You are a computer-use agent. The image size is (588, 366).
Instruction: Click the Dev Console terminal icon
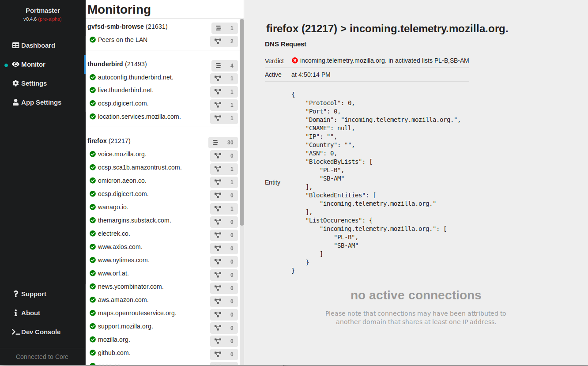click(16, 332)
